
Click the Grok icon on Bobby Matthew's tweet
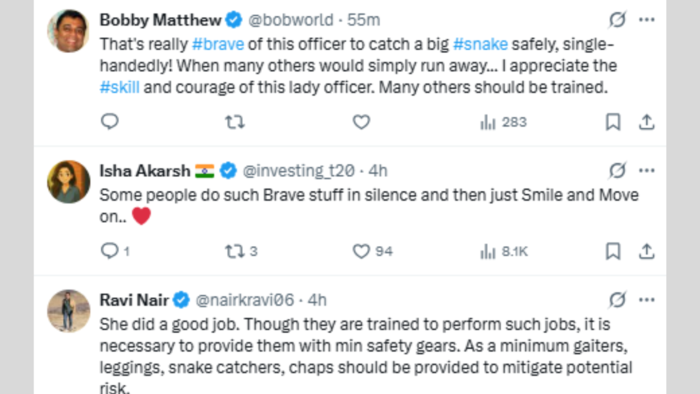617,20
